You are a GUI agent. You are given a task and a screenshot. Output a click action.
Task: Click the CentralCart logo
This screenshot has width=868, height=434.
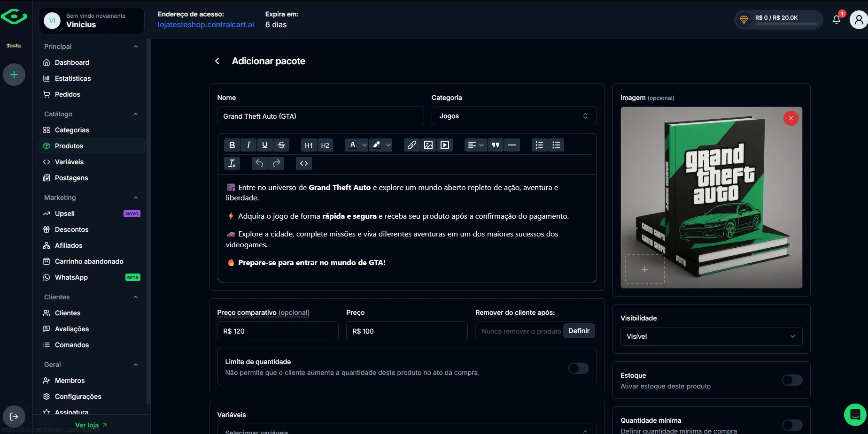14,17
